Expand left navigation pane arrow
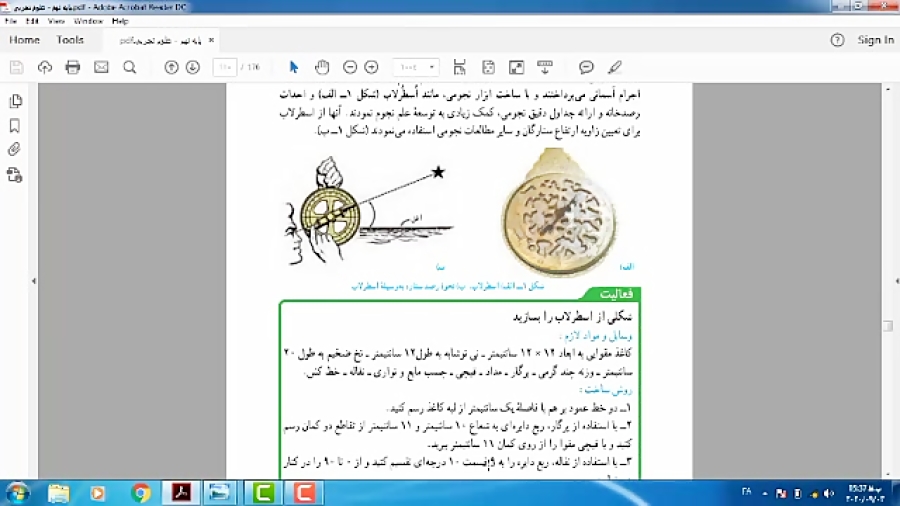The height and width of the screenshot is (506, 900). 34,281
